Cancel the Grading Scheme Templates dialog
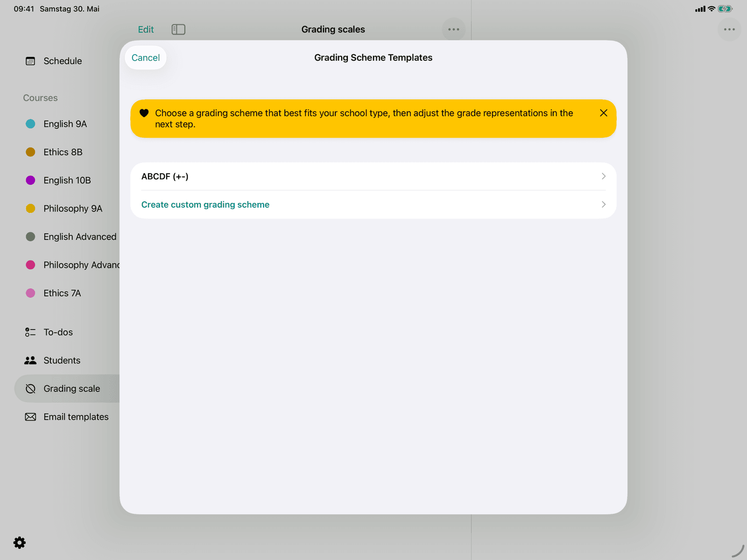Image resolution: width=747 pixels, height=560 pixels. point(146,58)
